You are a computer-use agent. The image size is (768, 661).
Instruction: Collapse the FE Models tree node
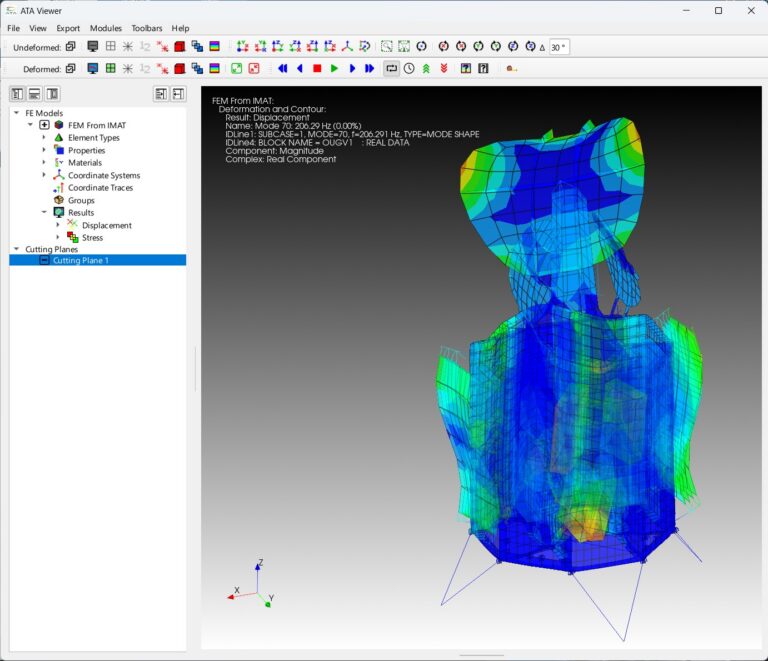16,113
